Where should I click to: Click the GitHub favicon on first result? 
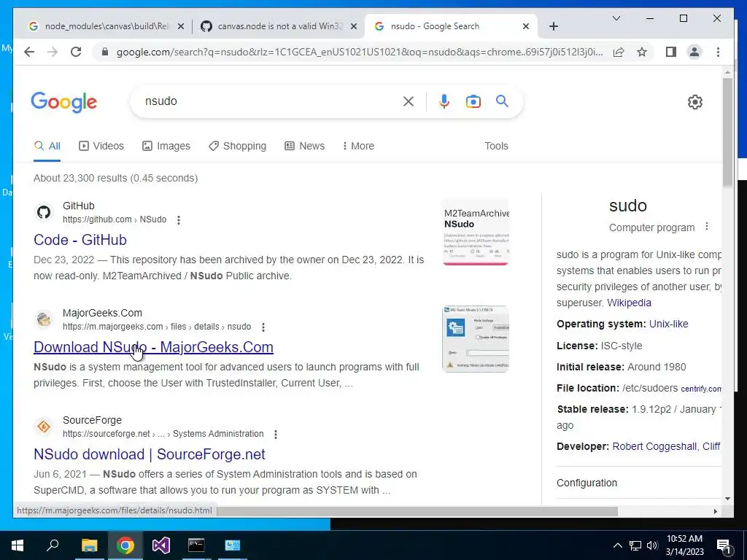click(x=44, y=212)
